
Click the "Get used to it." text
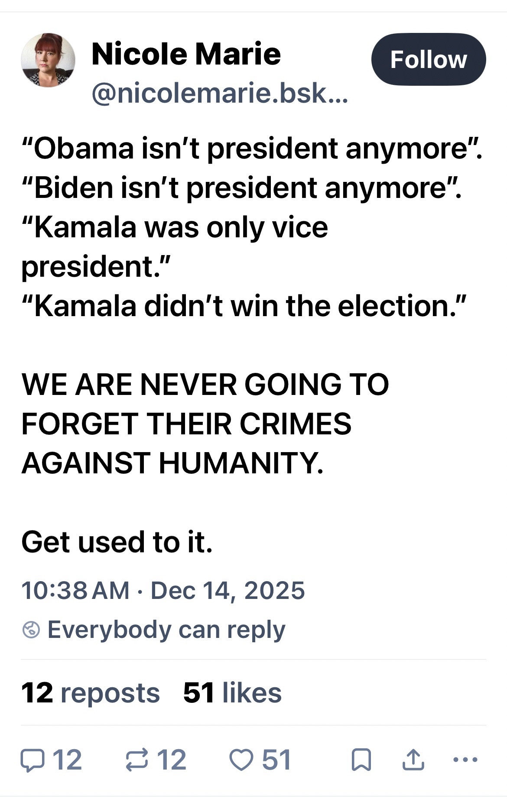tap(117, 542)
